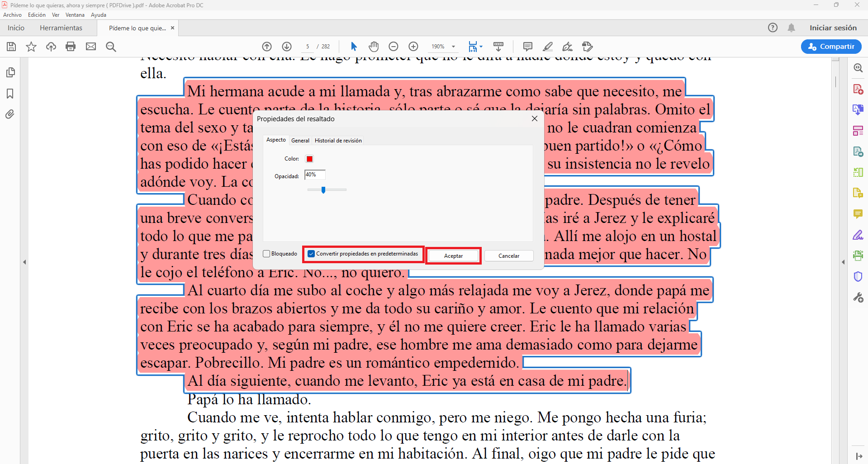Open the Ayuda menu
This screenshot has width=868, height=464.
pyautogui.click(x=99, y=15)
